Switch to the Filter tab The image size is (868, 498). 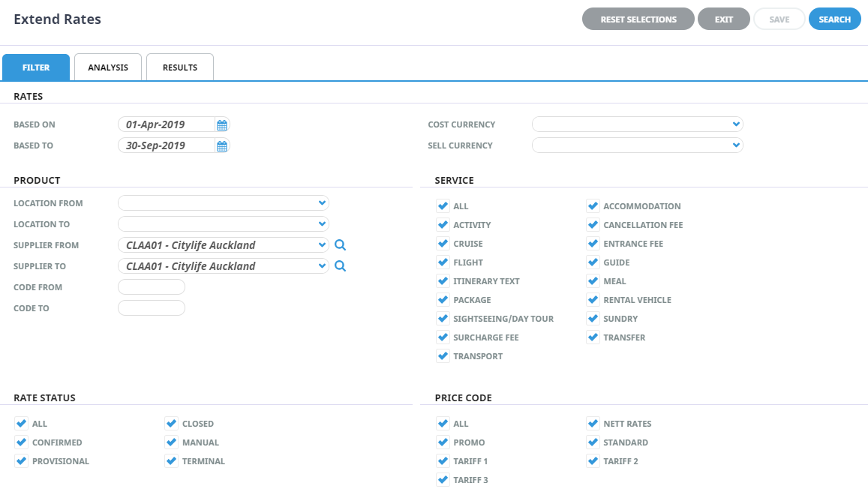(36, 67)
